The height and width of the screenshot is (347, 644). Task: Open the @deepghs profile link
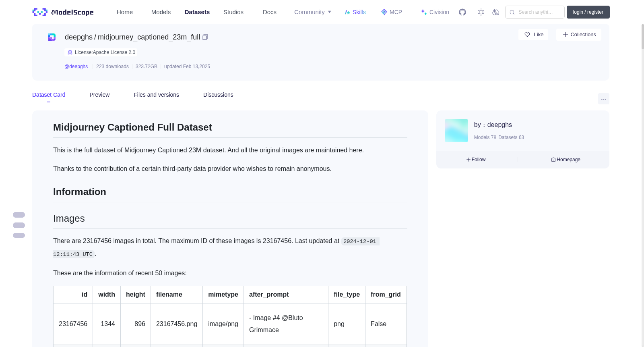[x=76, y=66]
